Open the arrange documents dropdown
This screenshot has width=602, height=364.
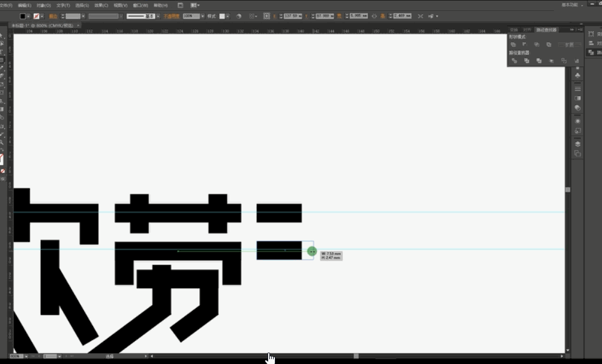(195, 5)
